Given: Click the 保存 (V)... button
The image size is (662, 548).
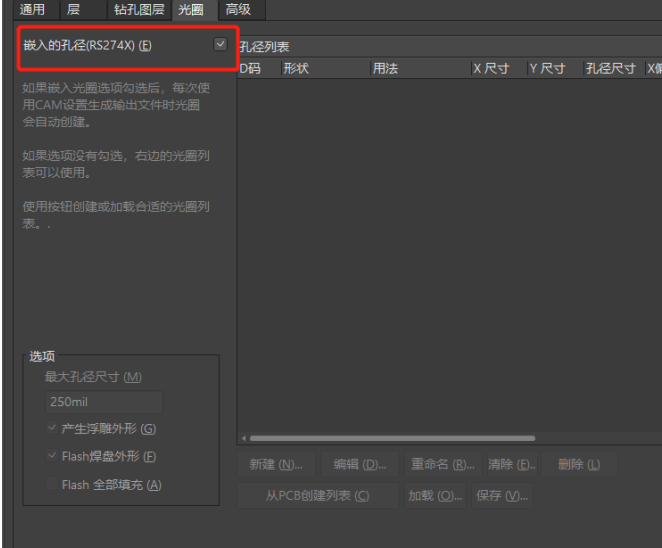Looking at the screenshot, I should [502, 496].
